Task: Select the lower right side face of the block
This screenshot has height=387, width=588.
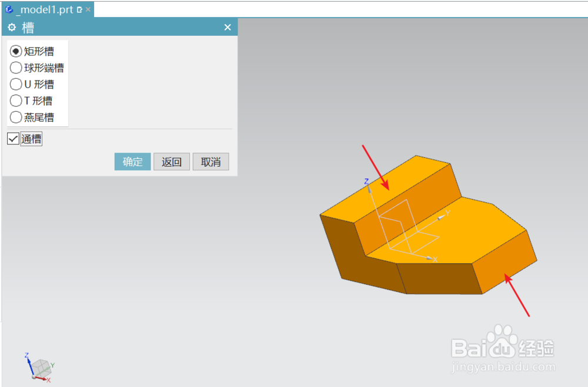Action: [505, 263]
